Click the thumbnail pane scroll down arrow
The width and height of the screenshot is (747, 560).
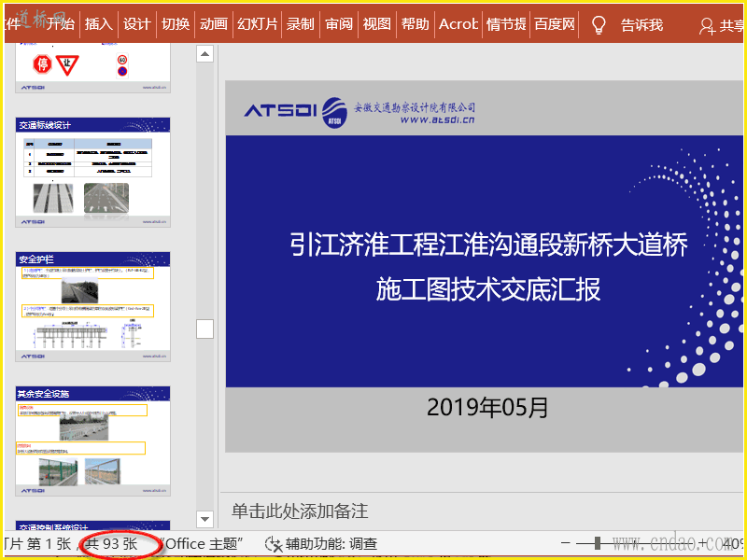click(x=204, y=519)
